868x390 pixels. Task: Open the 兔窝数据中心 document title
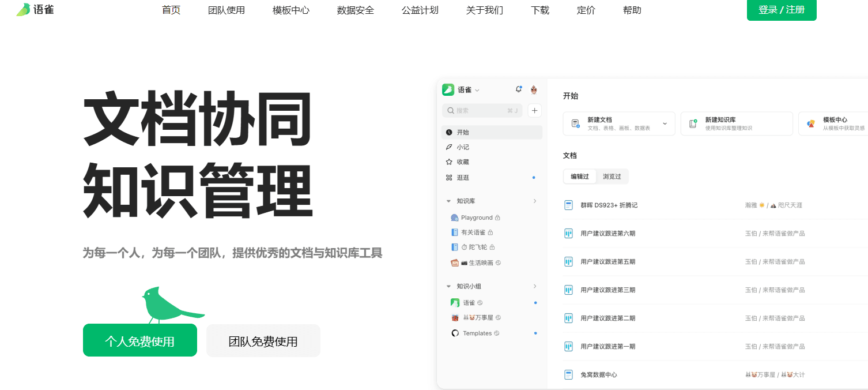coord(599,375)
